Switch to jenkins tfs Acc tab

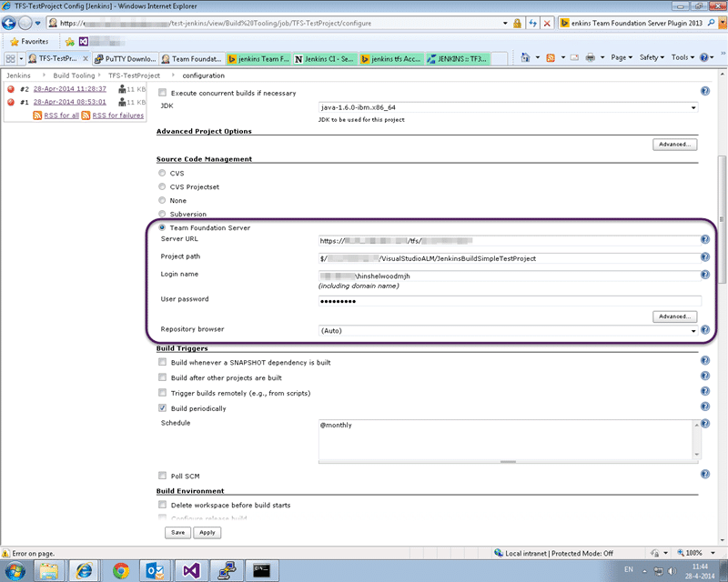coord(391,59)
